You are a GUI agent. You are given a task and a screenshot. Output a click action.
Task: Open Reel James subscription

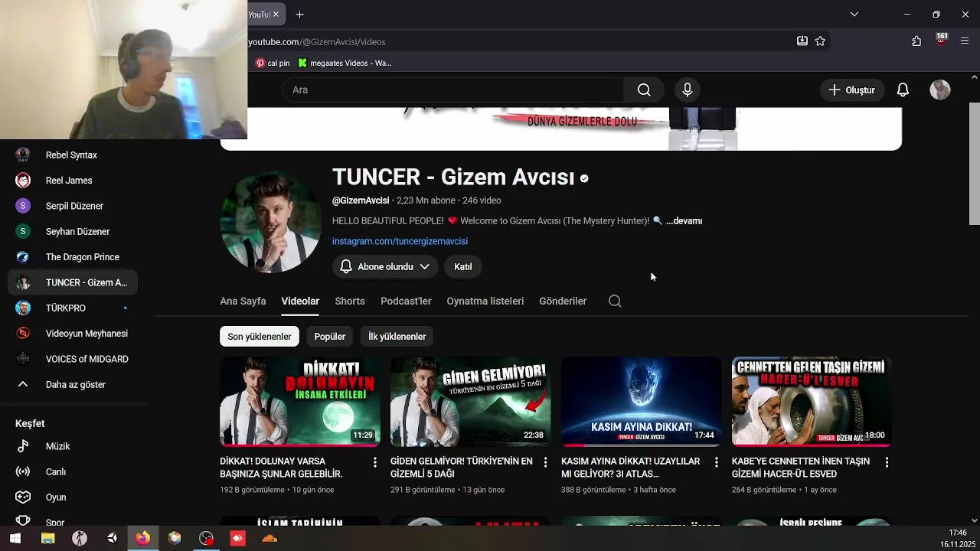click(x=73, y=181)
